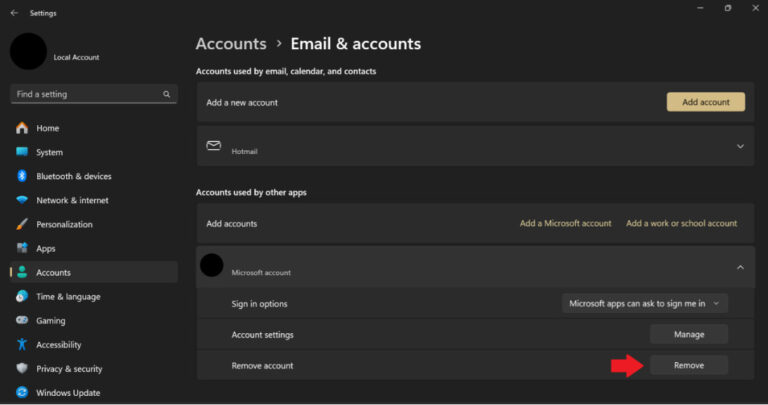Click the Hotmail envelope icon
Screen dimensions: 768x405
tap(214, 145)
